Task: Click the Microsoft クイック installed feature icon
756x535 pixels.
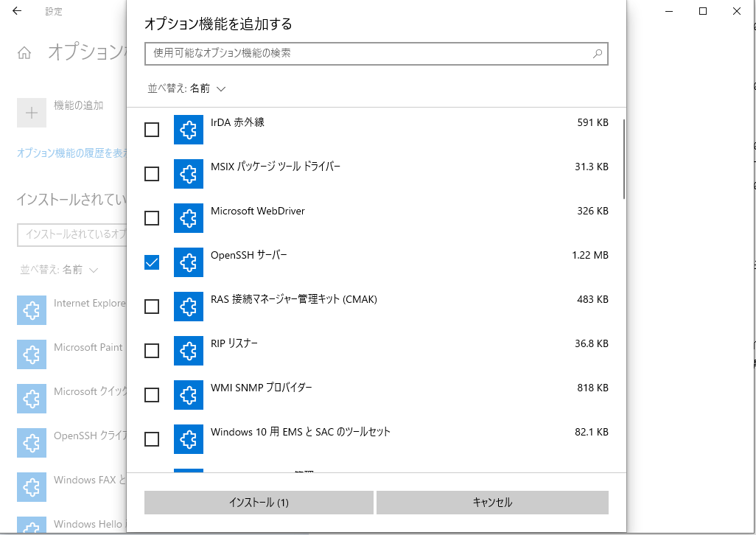Action: (x=32, y=399)
